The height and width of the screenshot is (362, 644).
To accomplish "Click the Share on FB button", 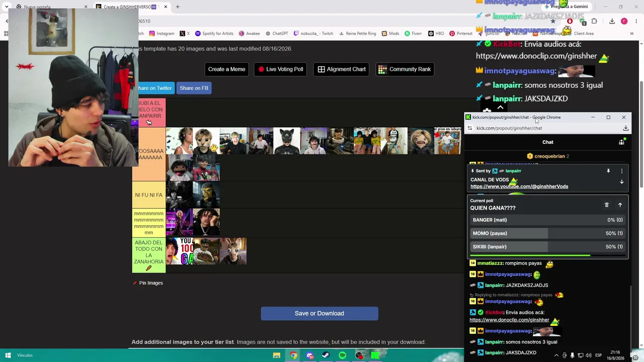I will point(194,88).
